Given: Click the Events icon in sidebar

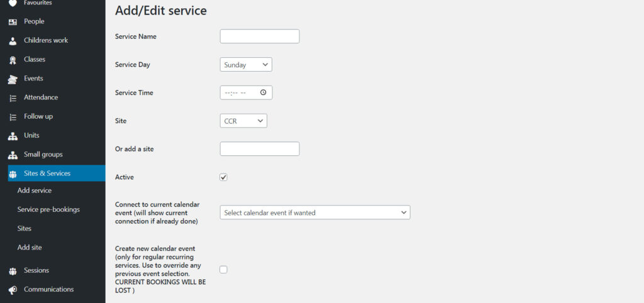Looking at the screenshot, I should [13, 79].
